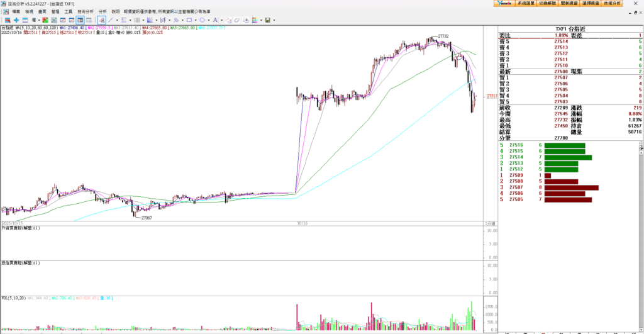The height and width of the screenshot is (334, 644).
Task: Click the 1分鐘 timeframe label
Action: [489, 223]
